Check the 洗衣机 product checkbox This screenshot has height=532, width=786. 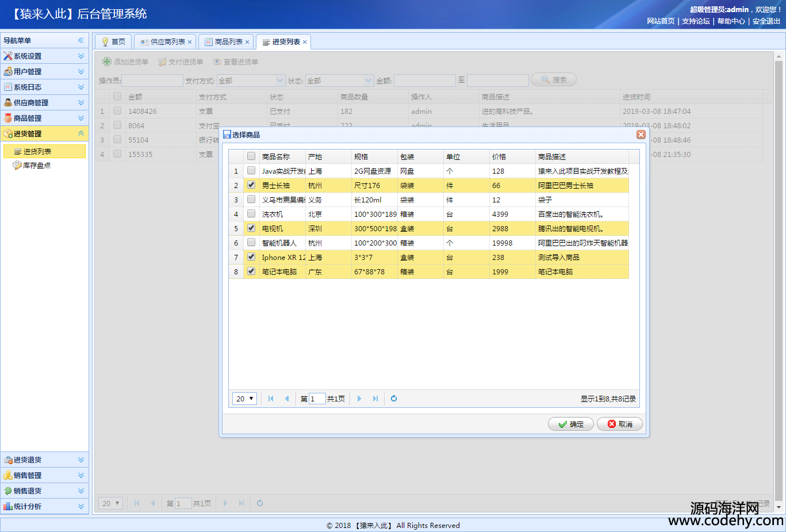point(251,214)
